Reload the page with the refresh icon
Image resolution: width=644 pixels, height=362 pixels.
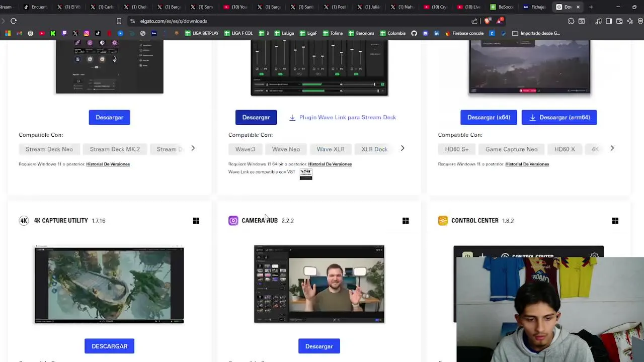[x=14, y=21]
